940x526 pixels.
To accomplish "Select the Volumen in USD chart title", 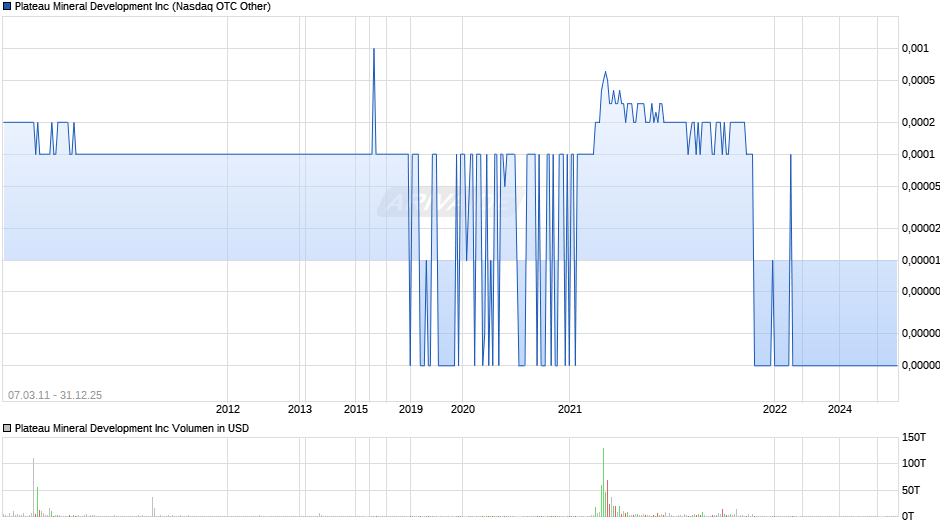I will (x=132, y=428).
